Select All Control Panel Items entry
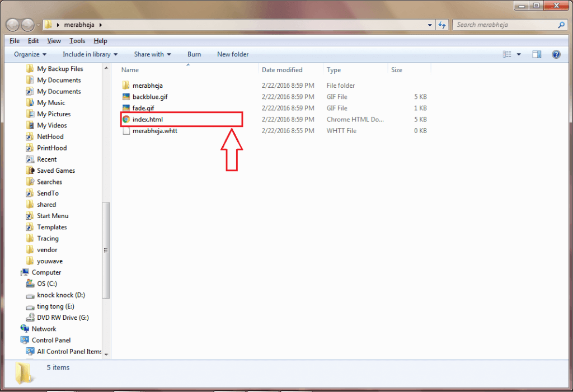This screenshot has width=573, height=392. (69, 351)
